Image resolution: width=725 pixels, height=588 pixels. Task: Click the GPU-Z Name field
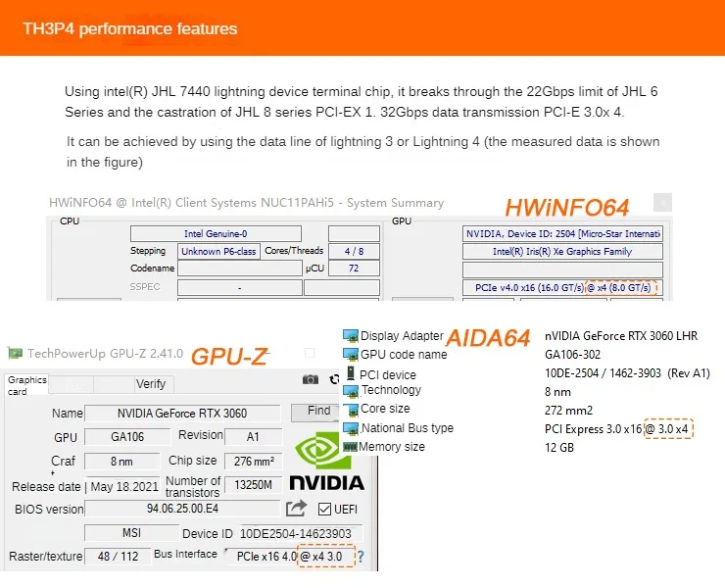[x=182, y=414]
